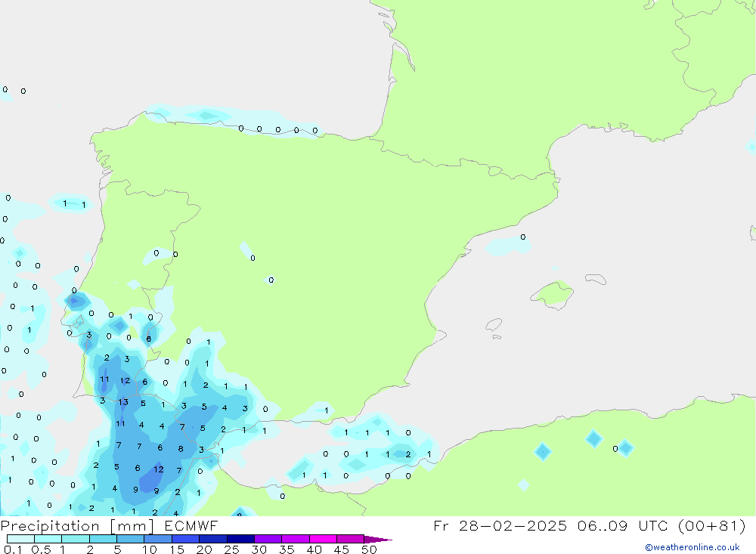Select the 40–45 mm magenta legend swatch
This screenshot has height=554, width=756.
[323, 539]
